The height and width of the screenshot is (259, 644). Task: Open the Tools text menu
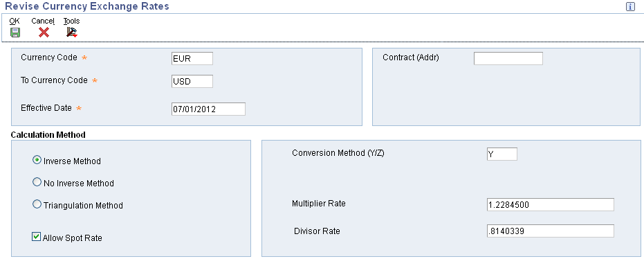[x=71, y=21]
